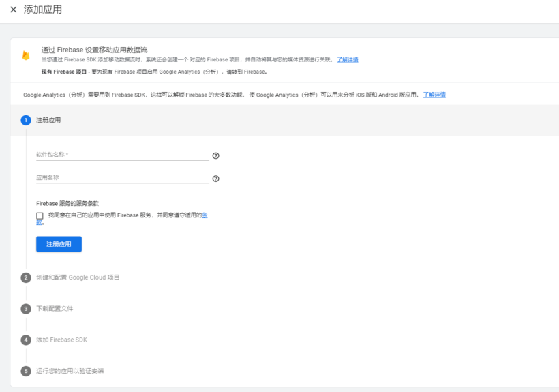Close the 添加应用 dialog with X

14,10
